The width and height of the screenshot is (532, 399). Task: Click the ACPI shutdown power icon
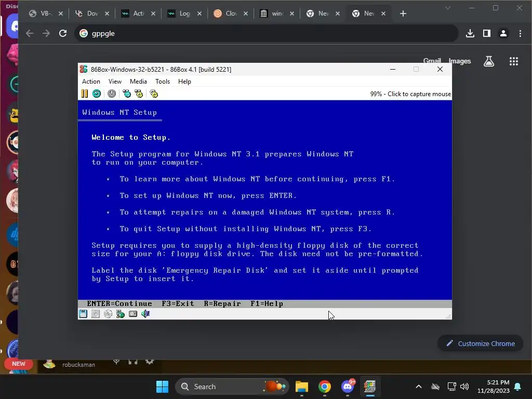tap(112, 94)
